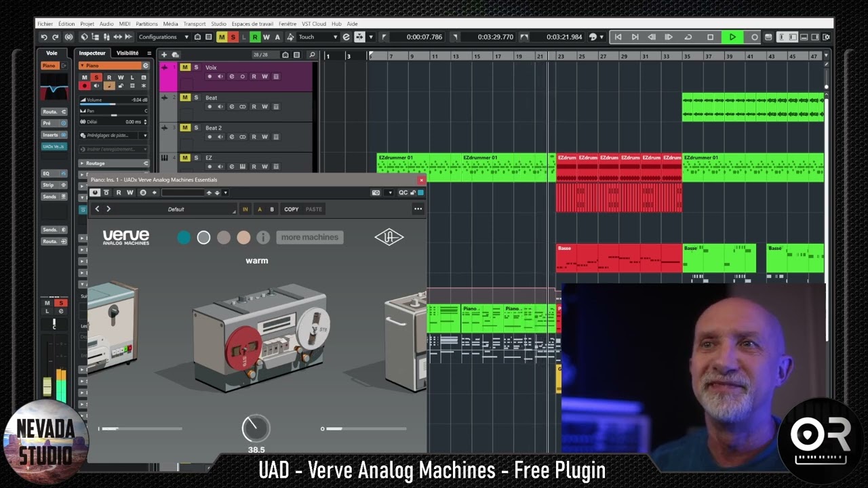Select the peach machine color dot
The image size is (868, 488).
tap(243, 237)
